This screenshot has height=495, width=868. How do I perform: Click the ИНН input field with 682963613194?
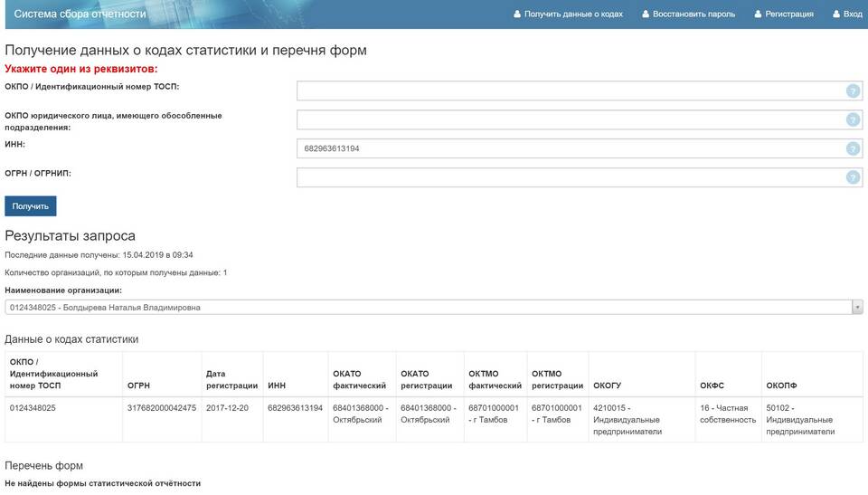click(x=570, y=148)
